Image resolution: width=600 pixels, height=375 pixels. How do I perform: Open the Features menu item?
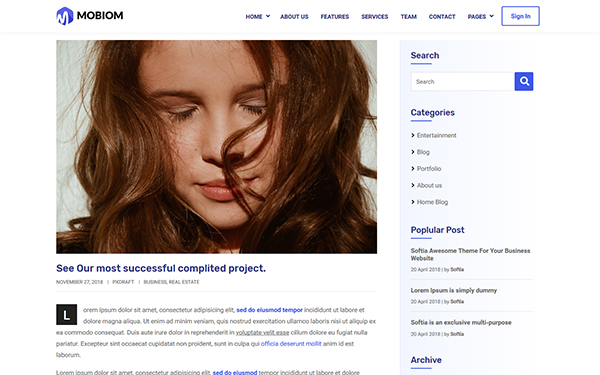click(335, 16)
